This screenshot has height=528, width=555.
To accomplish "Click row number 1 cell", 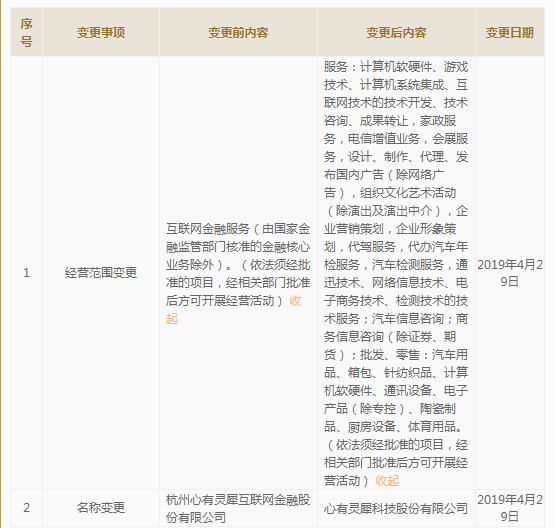I will (x=26, y=273).
